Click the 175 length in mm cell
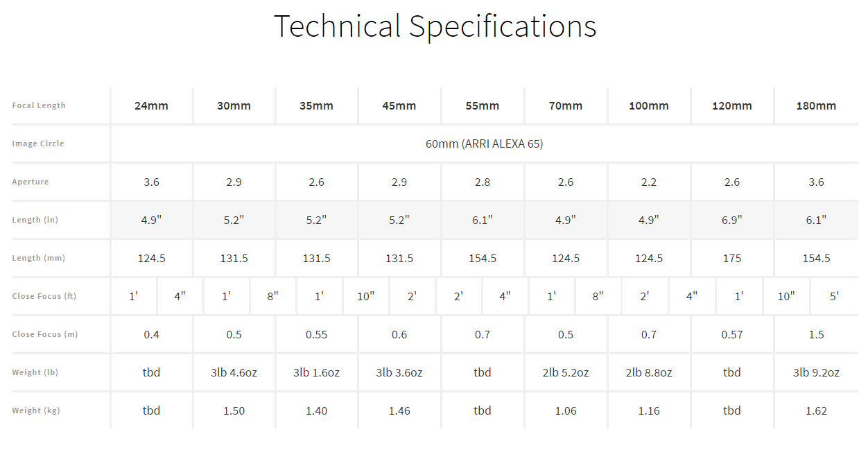This screenshot has width=868, height=450. [732, 259]
